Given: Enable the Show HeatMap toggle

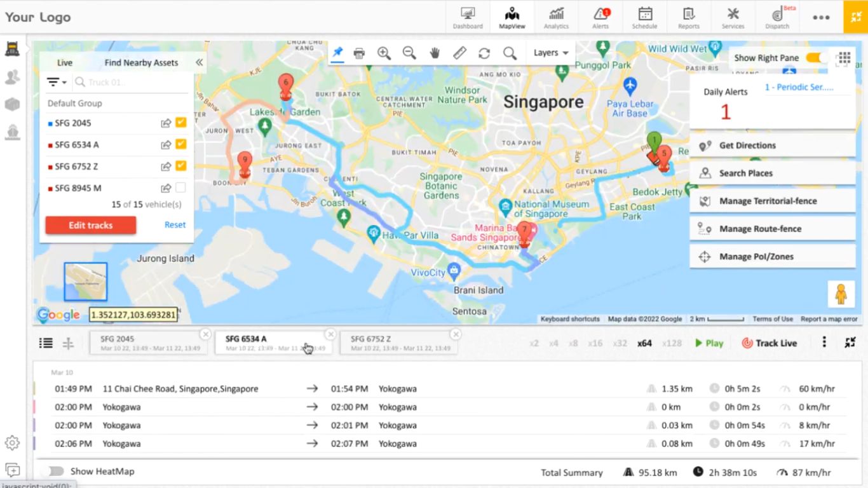Looking at the screenshot, I should pos(55,471).
